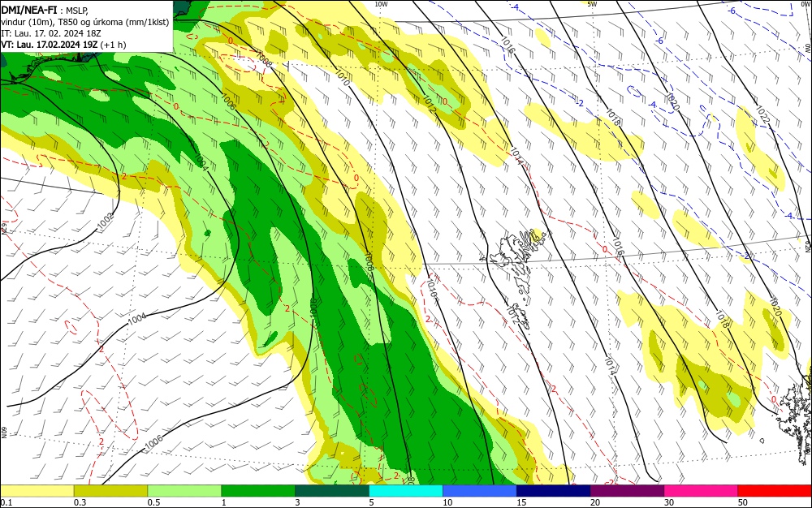Image resolution: width=812 pixels, height=508 pixels.
Task: Select the purple 20–30 legend swatch
Action: [x=627, y=491]
